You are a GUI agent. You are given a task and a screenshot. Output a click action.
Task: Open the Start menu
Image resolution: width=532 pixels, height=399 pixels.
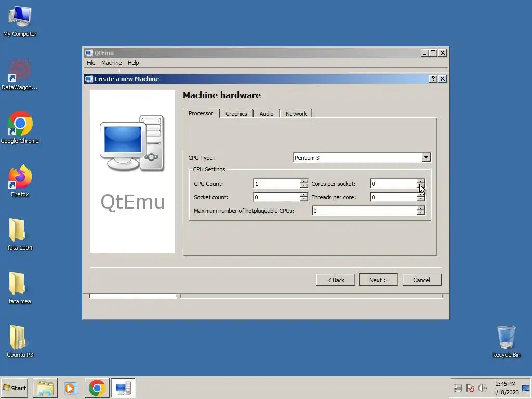[14, 388]
